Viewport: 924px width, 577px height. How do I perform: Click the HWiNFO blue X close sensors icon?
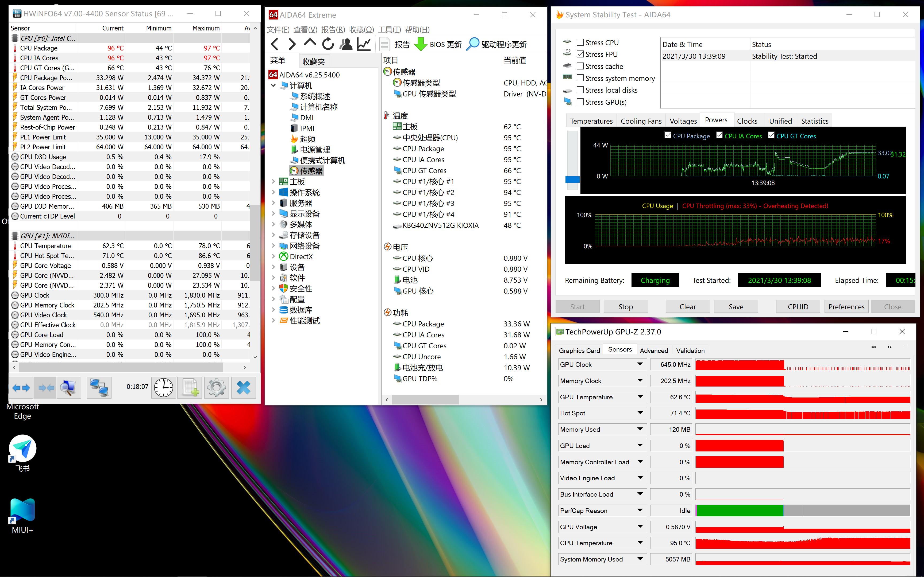tap(243, 388)
